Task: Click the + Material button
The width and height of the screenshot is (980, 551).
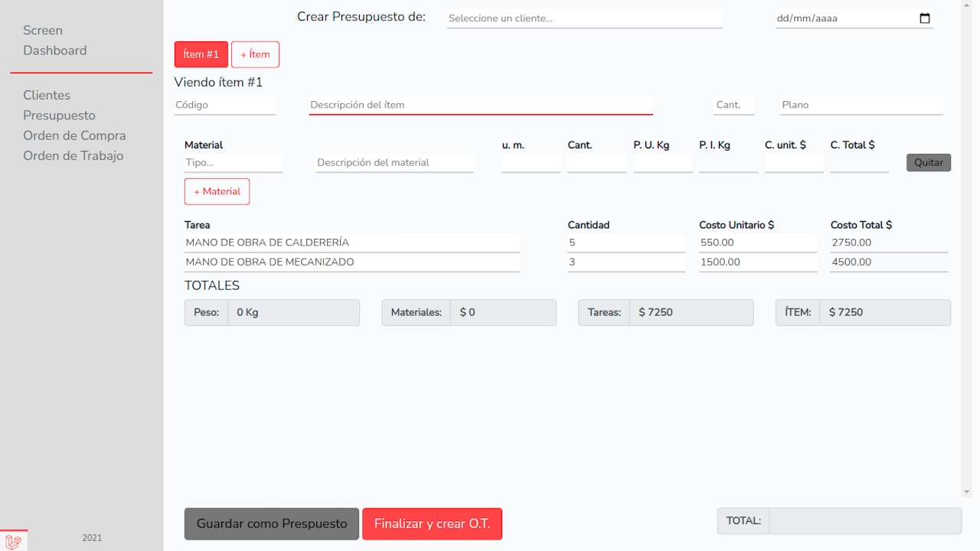Action: coord(217,191)
